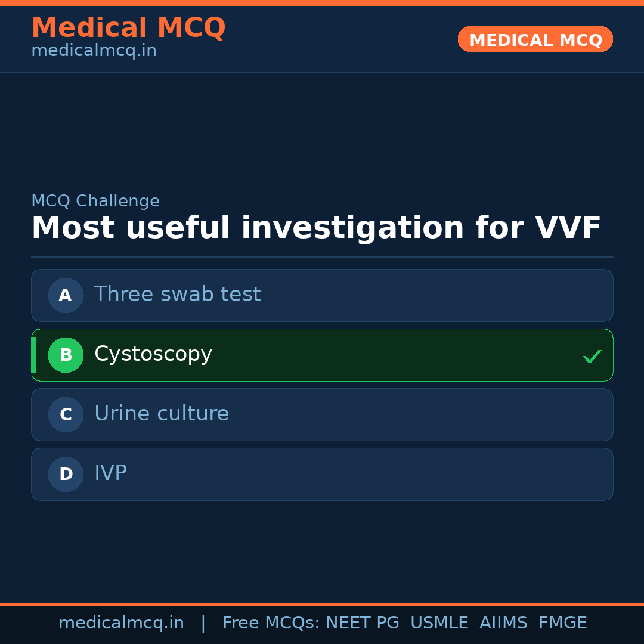644x644 pixels.
Task: Pick the "Urine culture" answer text
Action: point(162,414)
